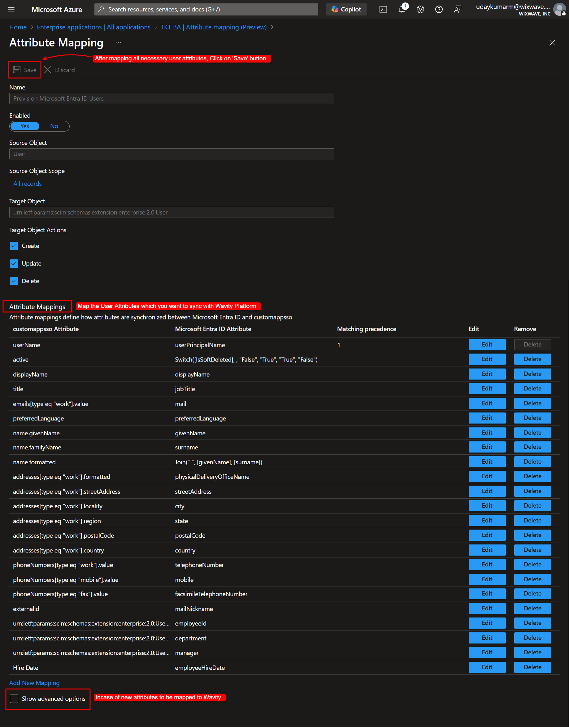Delete the active attribute mapping
The height and width of the screenshot is (728, 569).
(532, 359)
